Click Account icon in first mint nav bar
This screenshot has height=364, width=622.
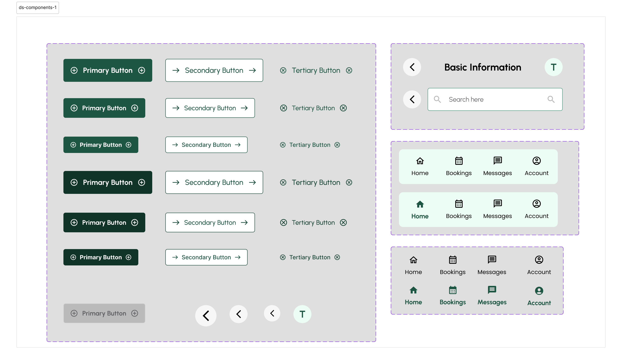coord(537,161)
